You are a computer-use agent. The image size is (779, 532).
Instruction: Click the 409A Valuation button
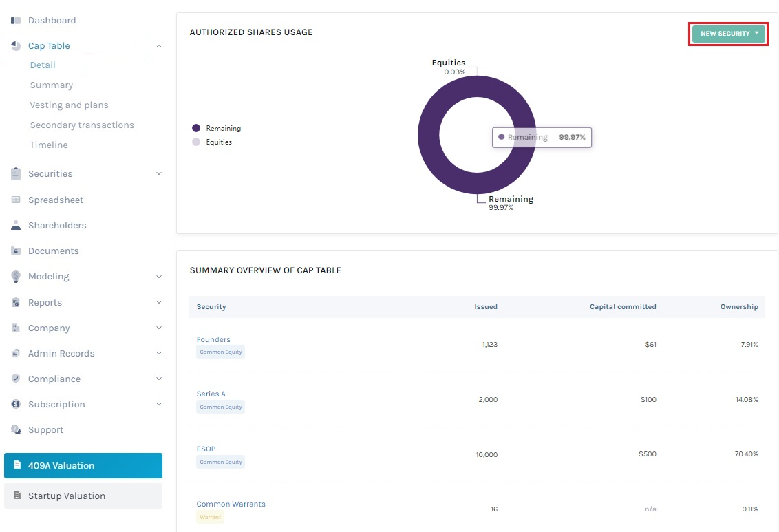(x=83, y=465)
